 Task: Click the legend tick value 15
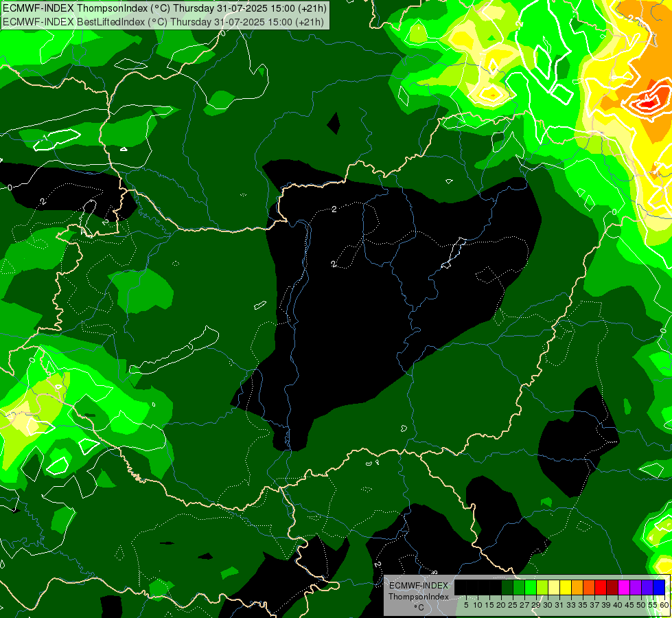tap(489, 605)
